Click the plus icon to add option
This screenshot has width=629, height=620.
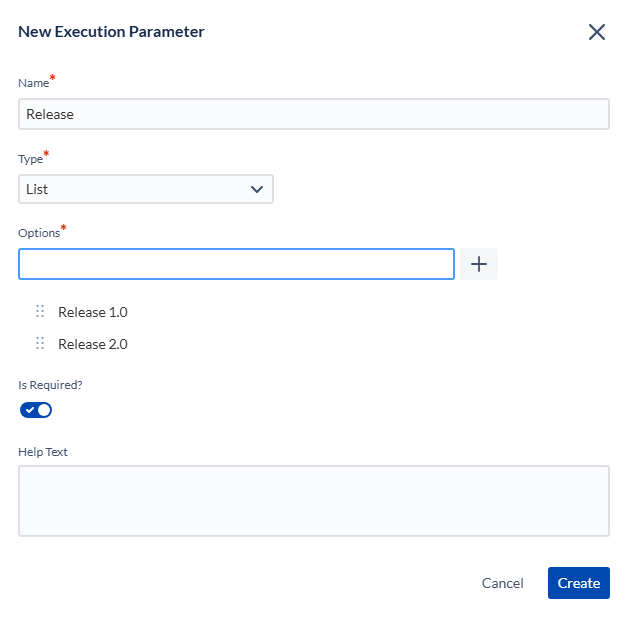478,264
